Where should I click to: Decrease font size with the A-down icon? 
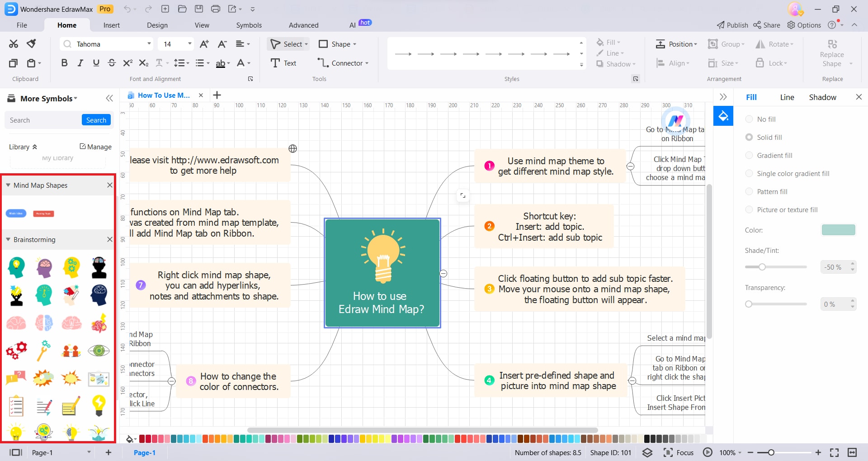click(x=222, y=44)
